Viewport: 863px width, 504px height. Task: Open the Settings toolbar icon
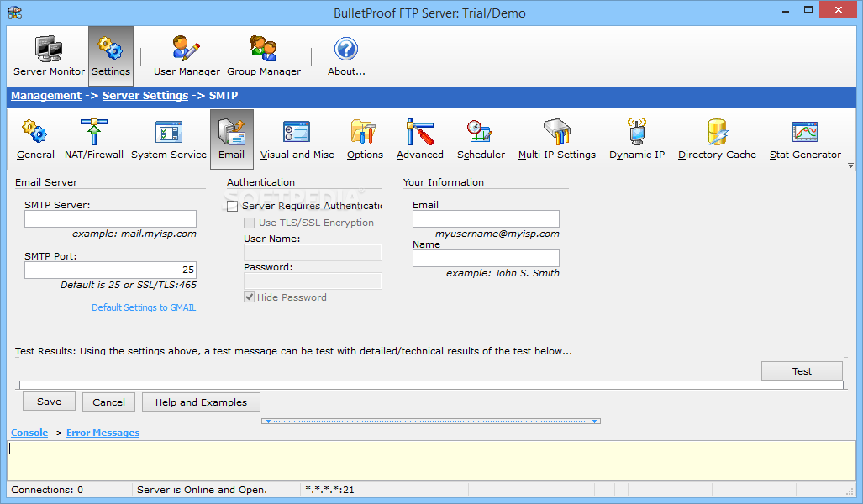pyautogui.click(x=111, y=55)
